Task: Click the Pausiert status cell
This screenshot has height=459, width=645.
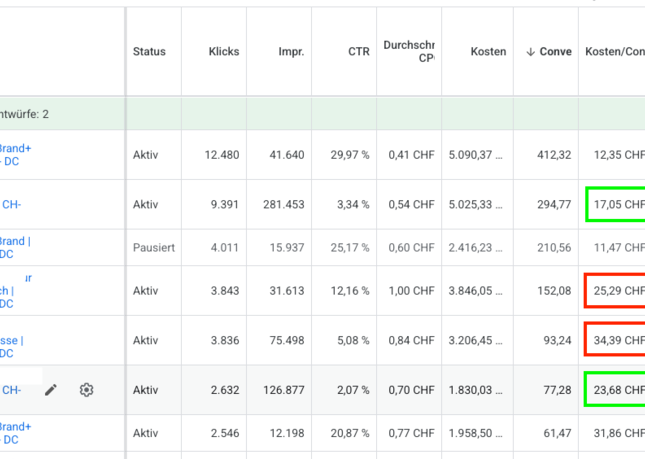Action: point(153,247)
